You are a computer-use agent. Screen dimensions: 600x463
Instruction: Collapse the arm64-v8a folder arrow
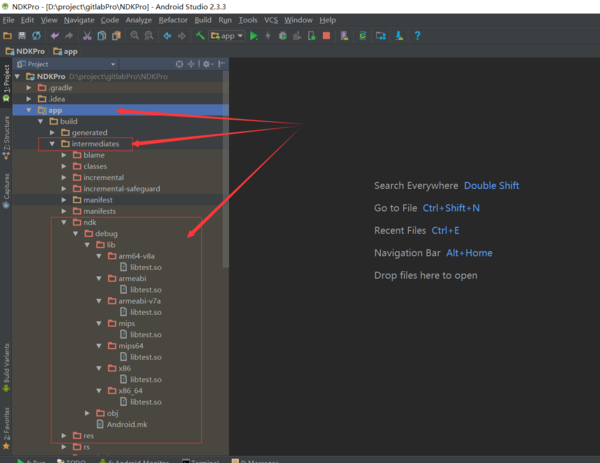point(99,256)
